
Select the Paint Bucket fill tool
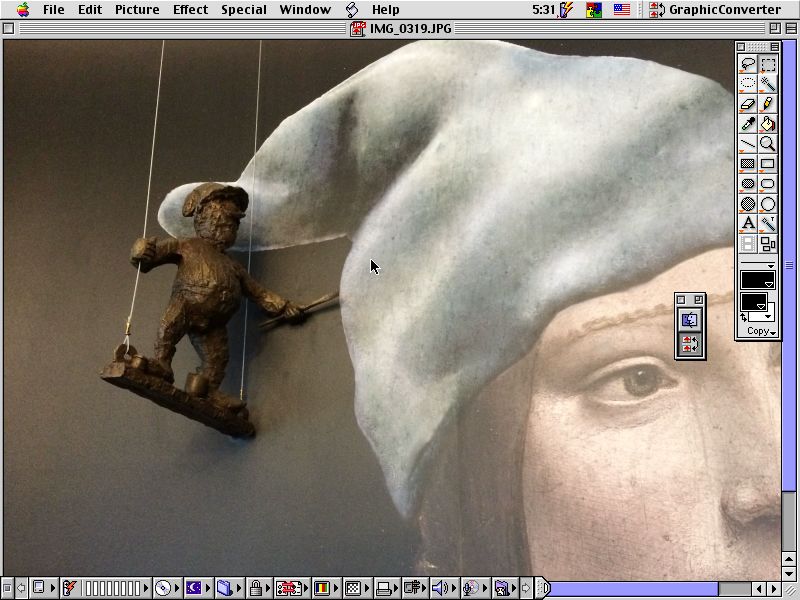click(768, 123)
